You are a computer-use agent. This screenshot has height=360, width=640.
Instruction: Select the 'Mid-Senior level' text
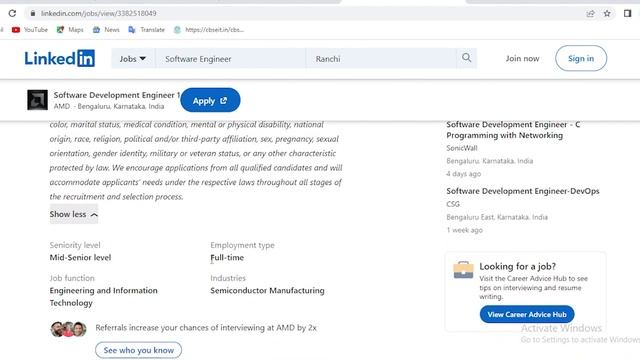coord(80,258)
